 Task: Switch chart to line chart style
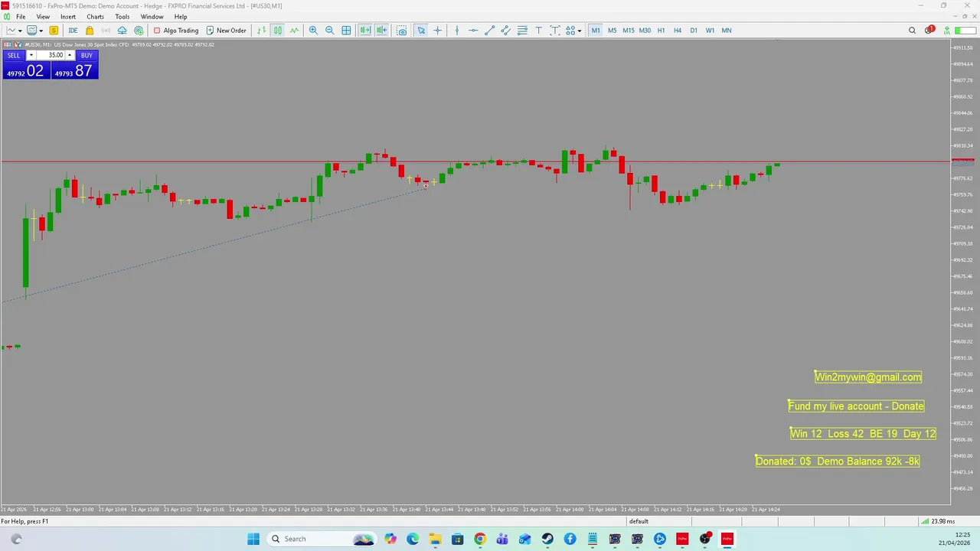coord(294,31)
